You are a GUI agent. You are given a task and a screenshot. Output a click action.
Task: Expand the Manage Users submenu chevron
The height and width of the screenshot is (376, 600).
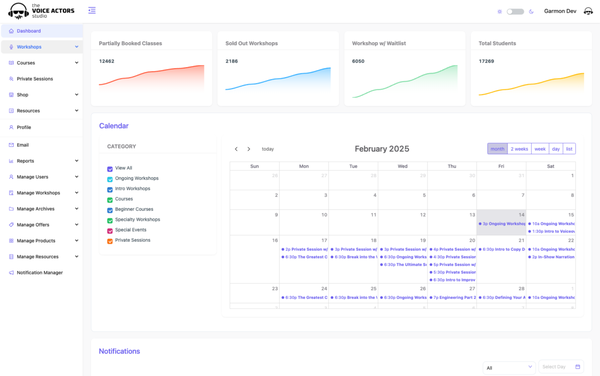pyautogui.click(x=77, y=177)
